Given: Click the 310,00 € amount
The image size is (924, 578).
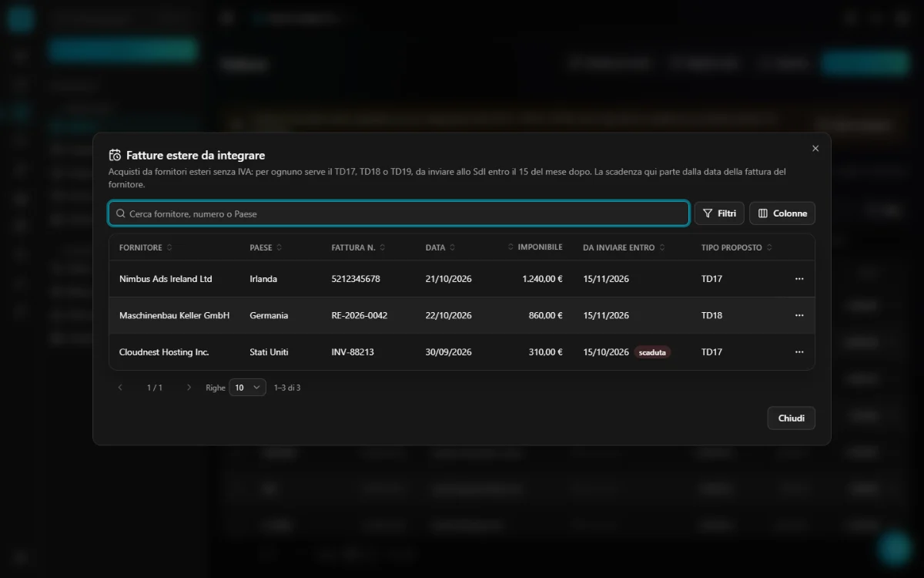Looking at the screenshot, I should coord(546,352).
